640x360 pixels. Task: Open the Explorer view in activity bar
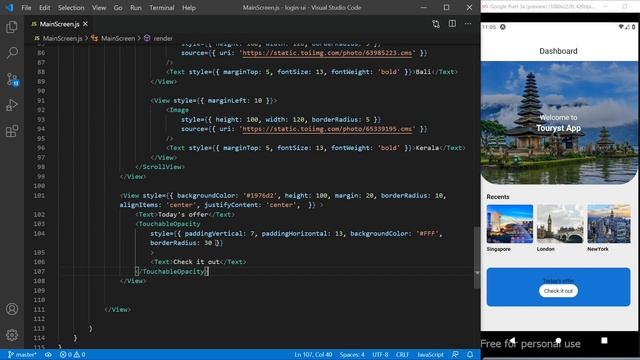click(12, 27)
